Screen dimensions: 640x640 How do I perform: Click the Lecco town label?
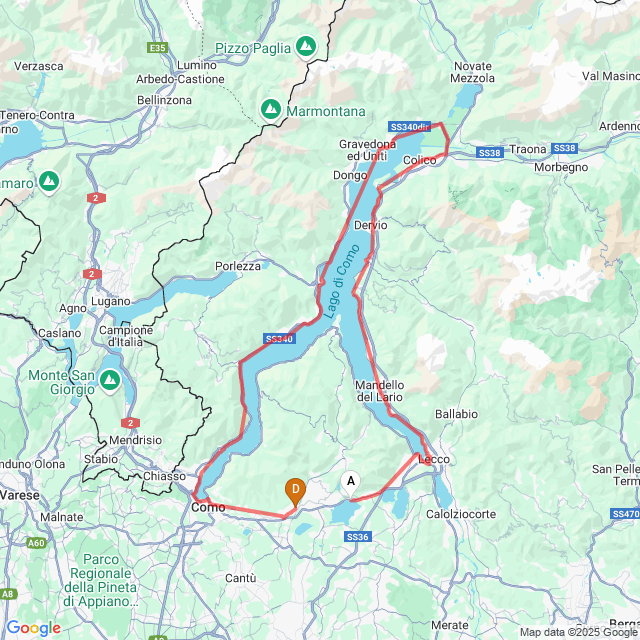click(434, 460)
